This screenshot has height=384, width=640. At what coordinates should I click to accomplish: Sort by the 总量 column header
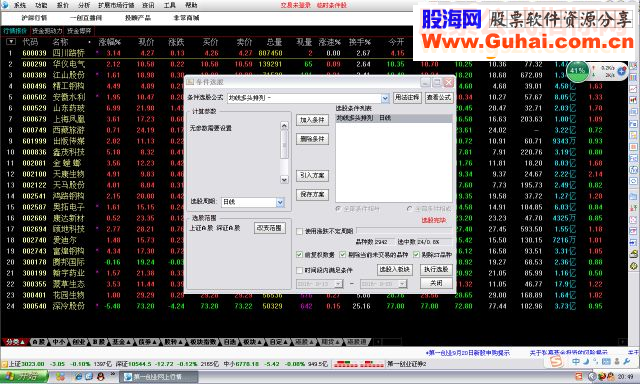coord(274,42)
